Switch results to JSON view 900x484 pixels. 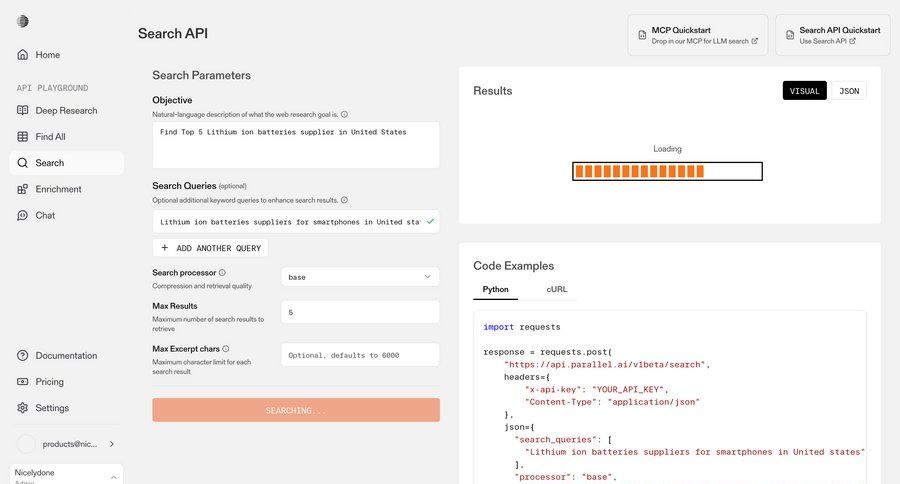pos(848,91)
